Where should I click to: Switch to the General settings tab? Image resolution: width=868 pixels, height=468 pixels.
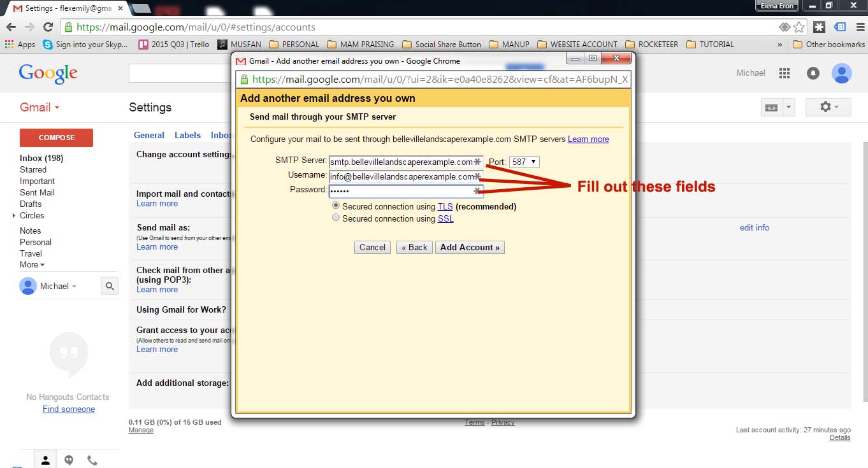[x=149, y=135]
